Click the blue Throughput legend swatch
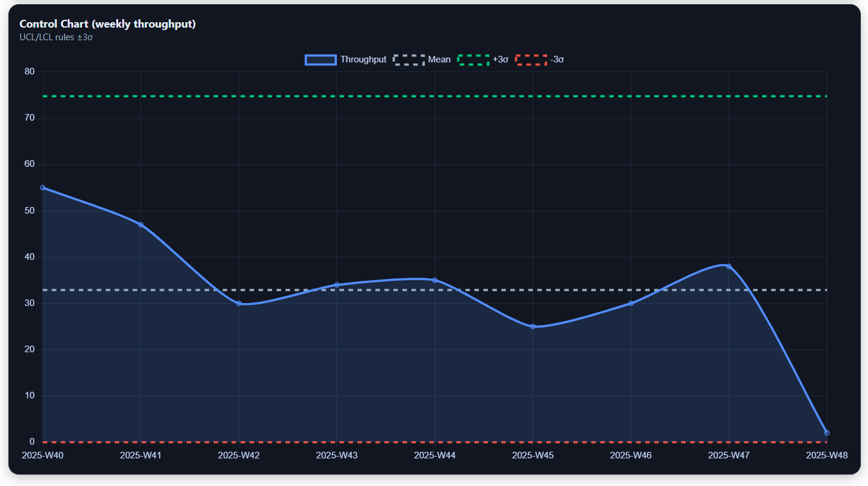Viewport: 868px width, 486px height. [320, 59]
